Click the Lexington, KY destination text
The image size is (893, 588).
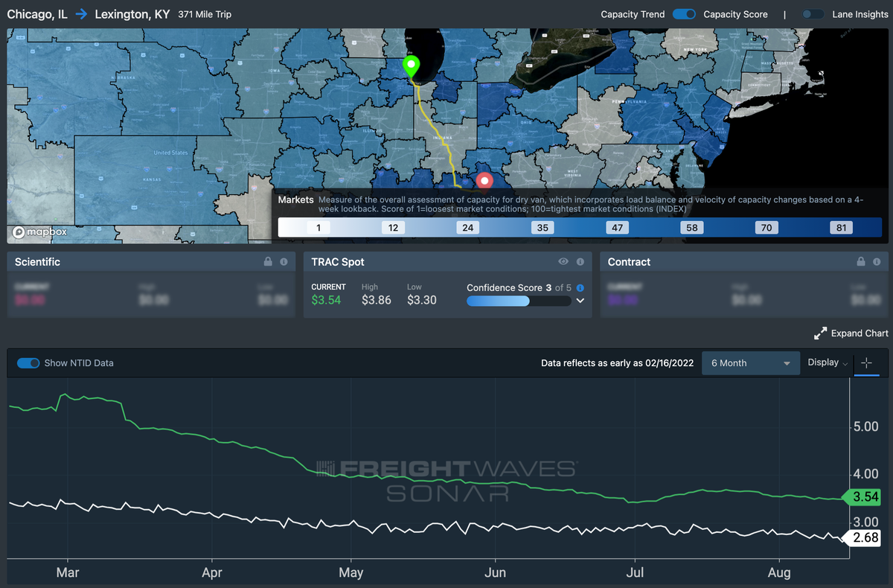[132, 14]
